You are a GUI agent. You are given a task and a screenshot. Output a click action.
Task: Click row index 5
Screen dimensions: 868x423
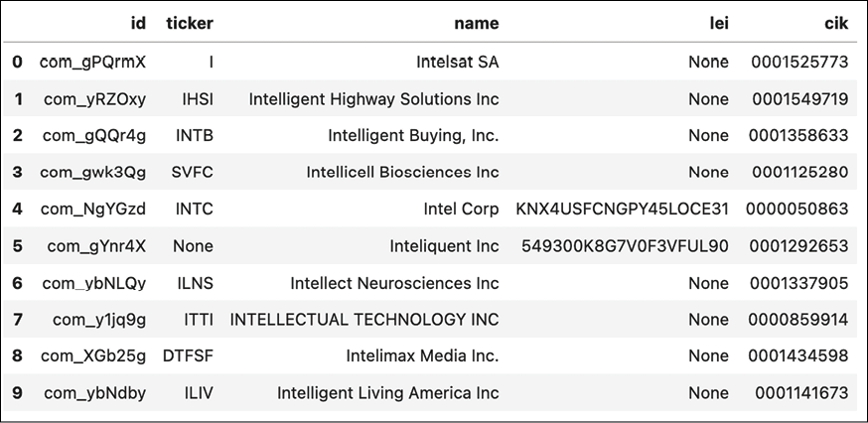click(x=17, y=246)
